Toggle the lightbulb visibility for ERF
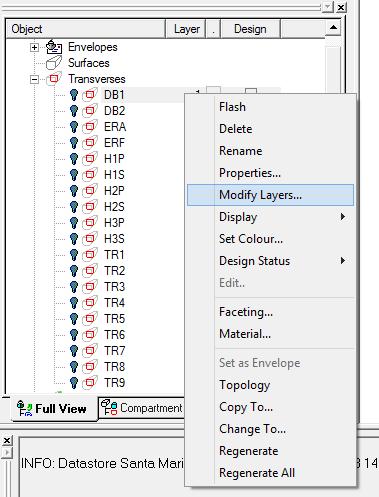Viewport: 379px width, 497px height. [x=74, y=143]
